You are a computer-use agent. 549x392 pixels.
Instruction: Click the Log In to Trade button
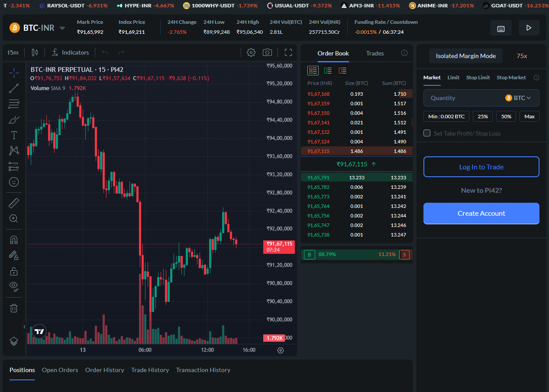[481, 167]
